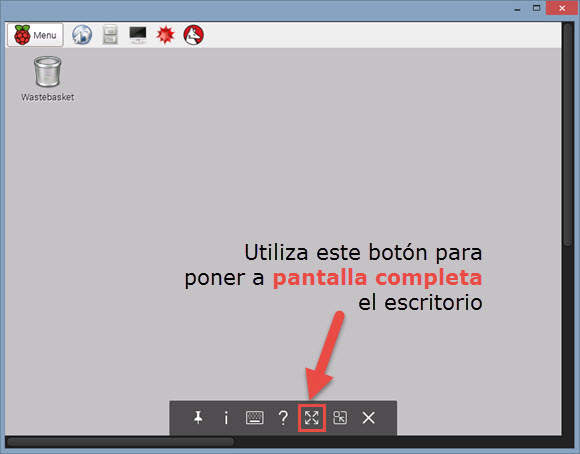Minimize the VNC viewer window
The image size is (580, 454).
pyautogui.click(x=517, y=9)
